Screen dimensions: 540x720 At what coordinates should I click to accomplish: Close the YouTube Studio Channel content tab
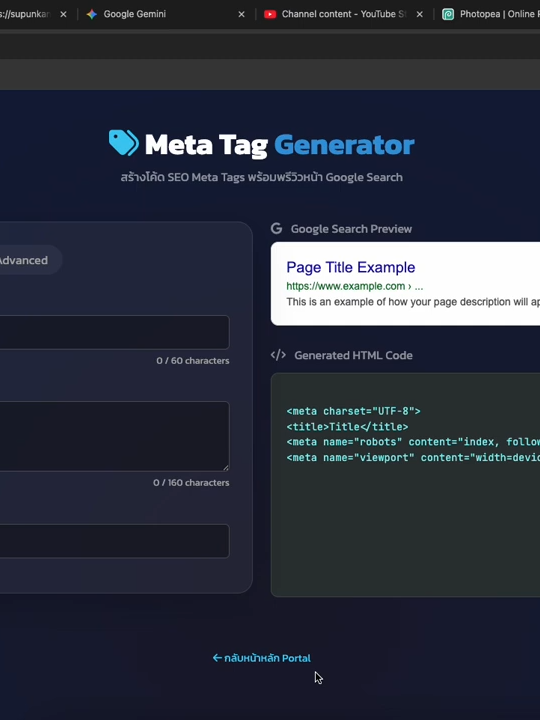[x=420, y=14]
